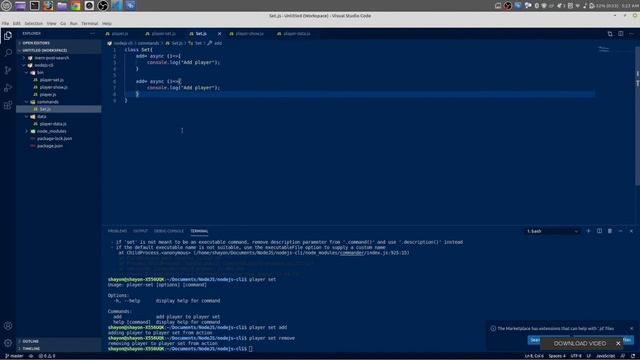The width and height of the screenshot is (640, 360).
Task: Open the Accounts icon in activity bar
Action: pos(8,326)
